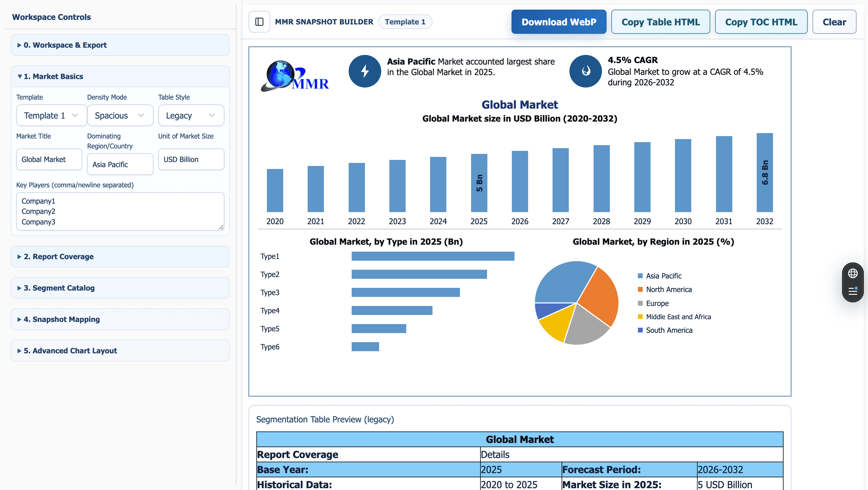868x490 pixels.
Task: Click 'Global Market, by Region in 2025 (%)' title
Action: [x=653, y=242]
